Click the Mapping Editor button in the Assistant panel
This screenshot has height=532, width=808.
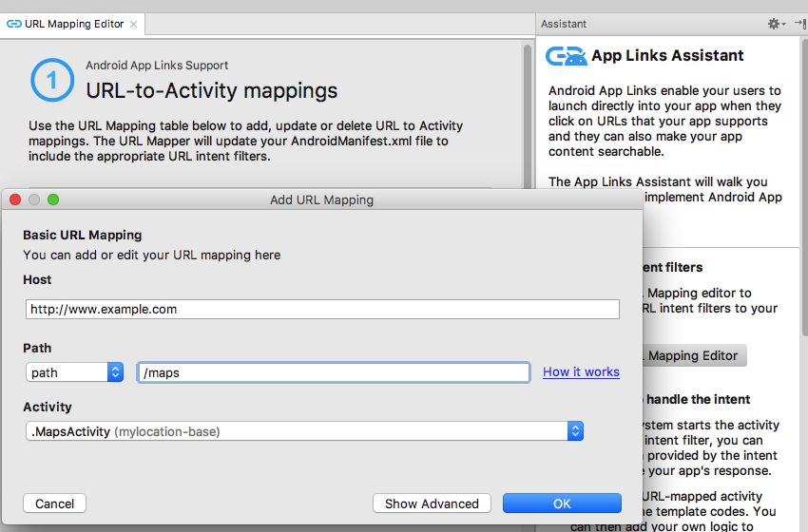693,355
